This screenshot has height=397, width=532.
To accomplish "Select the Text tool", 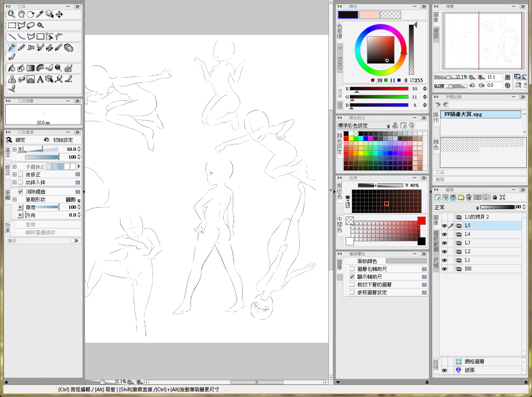I will [40, 79].
